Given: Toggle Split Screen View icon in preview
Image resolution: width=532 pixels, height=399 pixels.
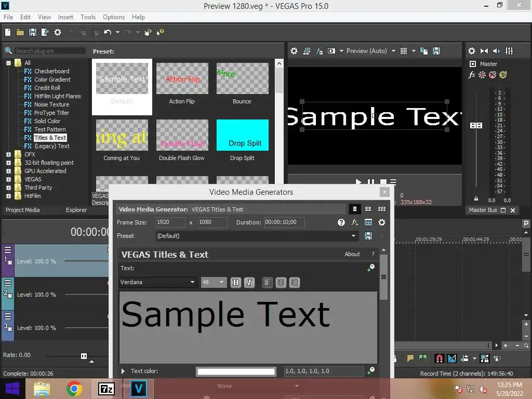Looking at the screenshot, I should coord(331,51).
